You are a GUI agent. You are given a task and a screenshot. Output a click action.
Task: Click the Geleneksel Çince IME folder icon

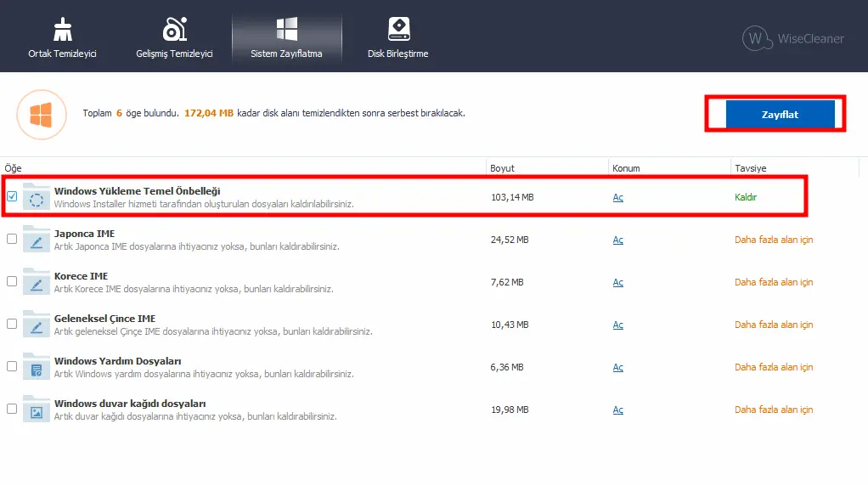point(37,325)
